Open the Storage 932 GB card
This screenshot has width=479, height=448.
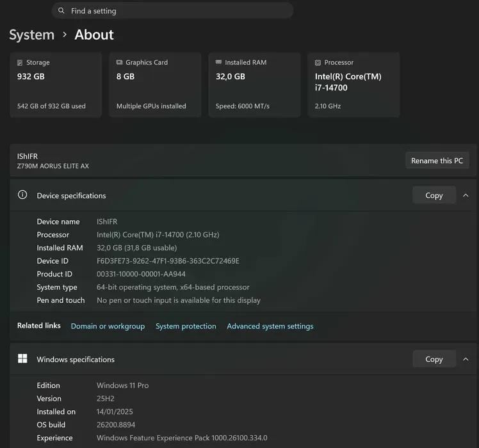pos(56,84)
